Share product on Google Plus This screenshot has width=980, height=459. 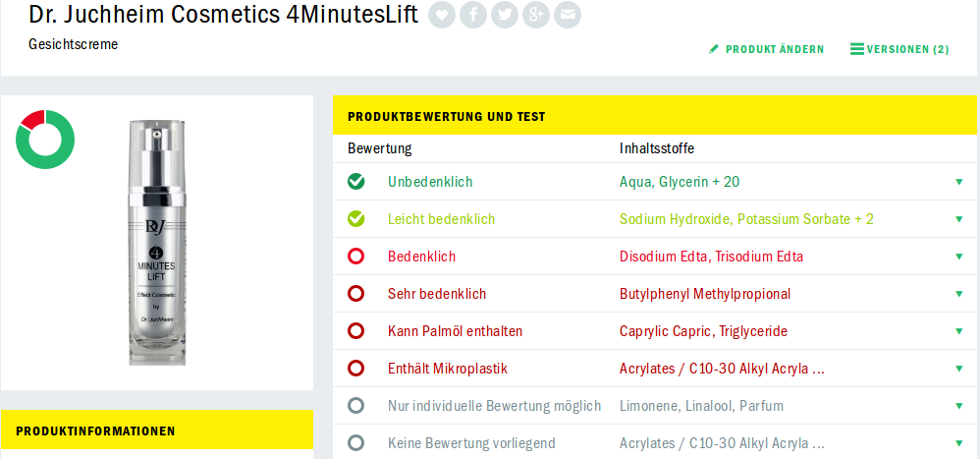[535, 15]
